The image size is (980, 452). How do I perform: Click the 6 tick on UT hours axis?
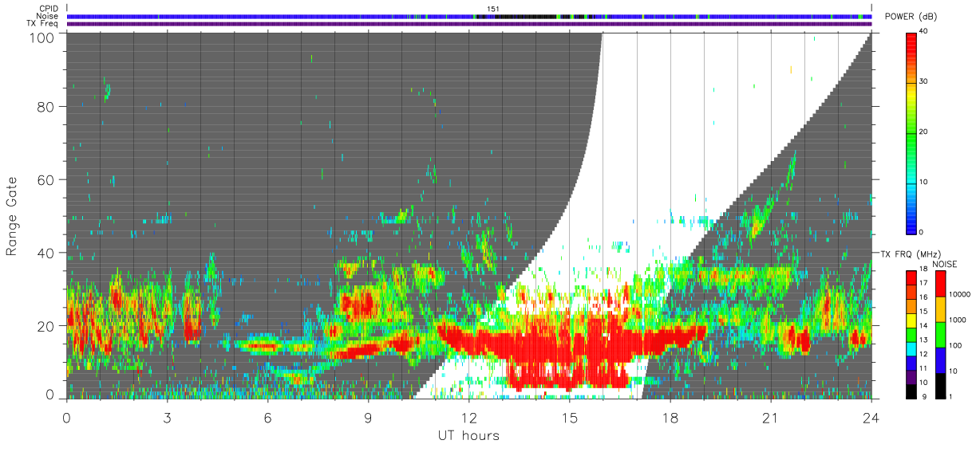[x=267, y=418]
